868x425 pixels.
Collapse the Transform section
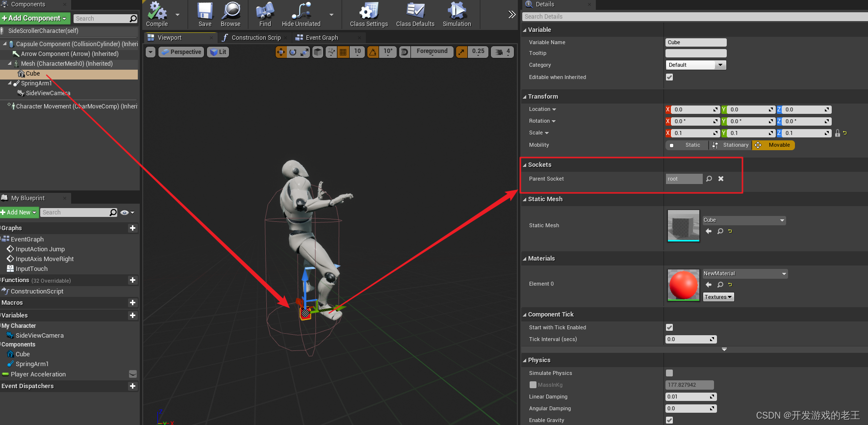525,97
